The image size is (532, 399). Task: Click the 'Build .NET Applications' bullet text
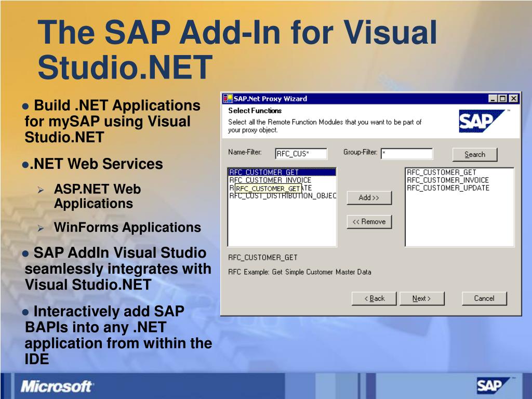click(112, 121)
